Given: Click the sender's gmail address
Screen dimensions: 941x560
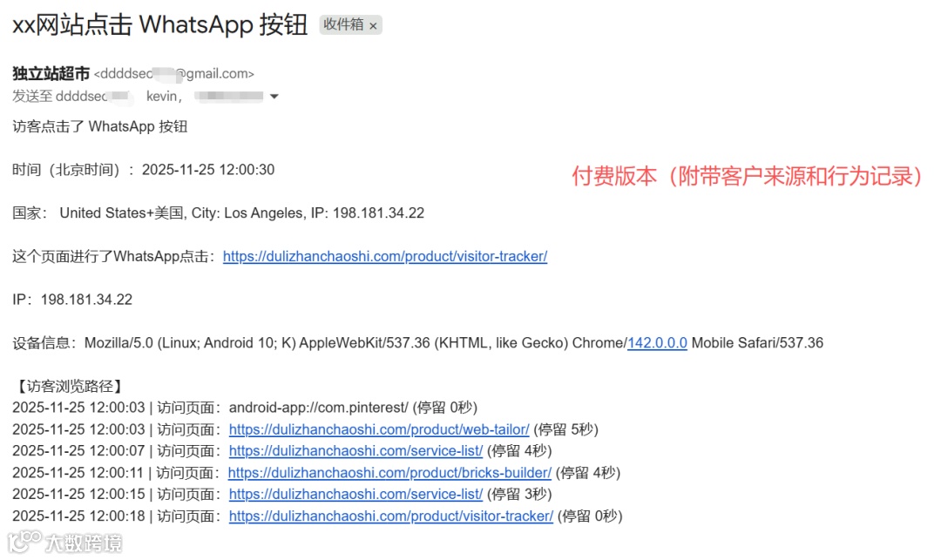Looking at the screenshot, I should coord(174,74).
